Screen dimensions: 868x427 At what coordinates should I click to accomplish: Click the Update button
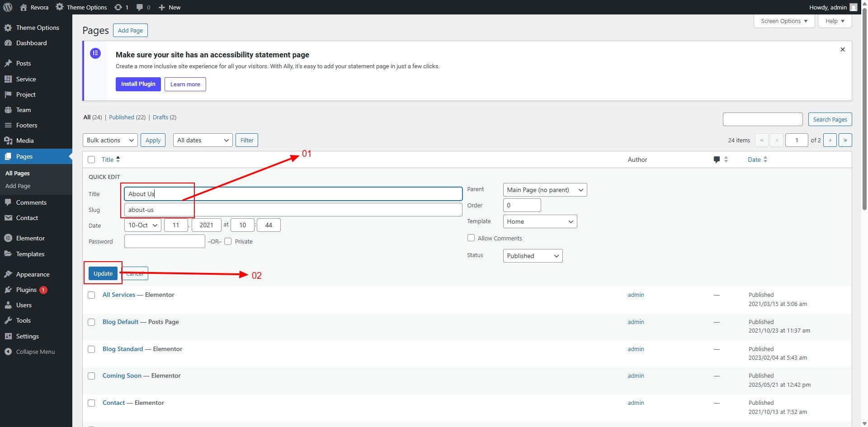click(x=103, y=273)
